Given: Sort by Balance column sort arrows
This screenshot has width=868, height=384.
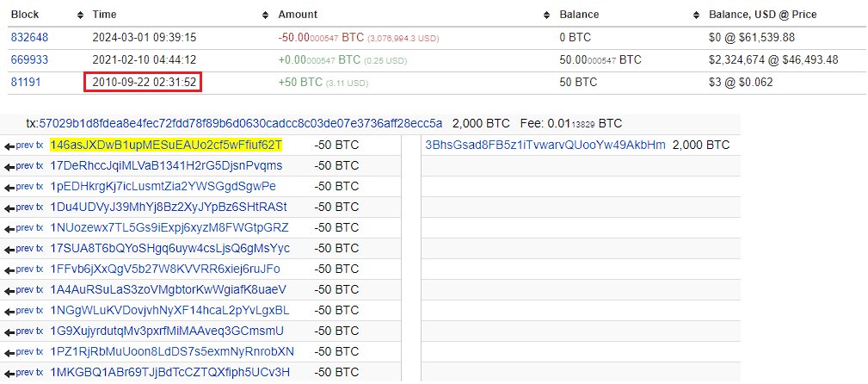Looking at the screenshot, I should pos(695,15).
